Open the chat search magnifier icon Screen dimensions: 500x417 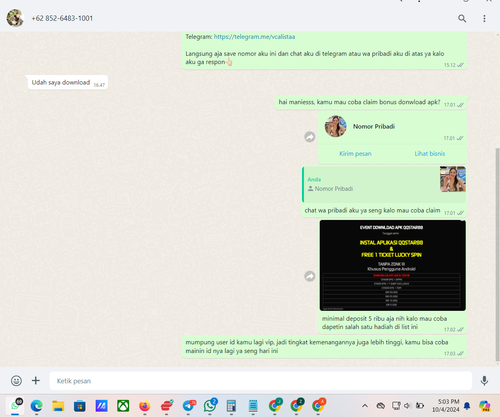(x=462, y=18)
